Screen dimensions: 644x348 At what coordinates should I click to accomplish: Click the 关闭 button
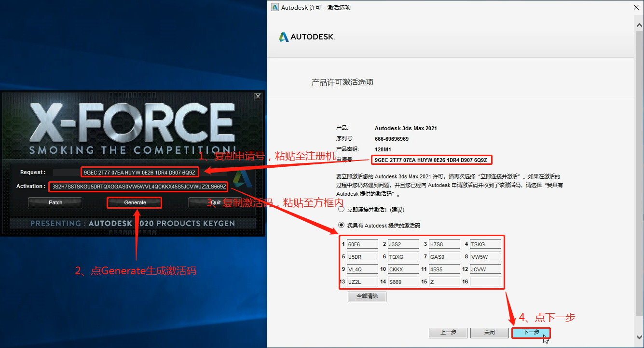click(x=490, y=333)
